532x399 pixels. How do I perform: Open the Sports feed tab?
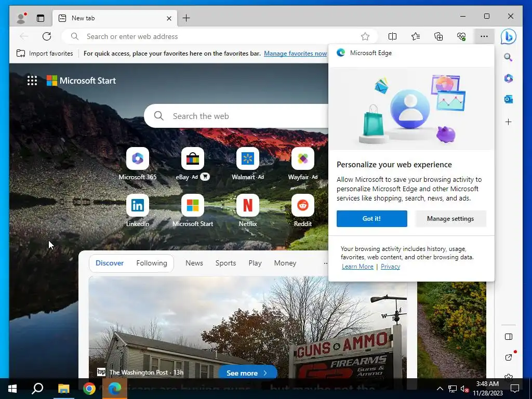[x=225, y=263]
